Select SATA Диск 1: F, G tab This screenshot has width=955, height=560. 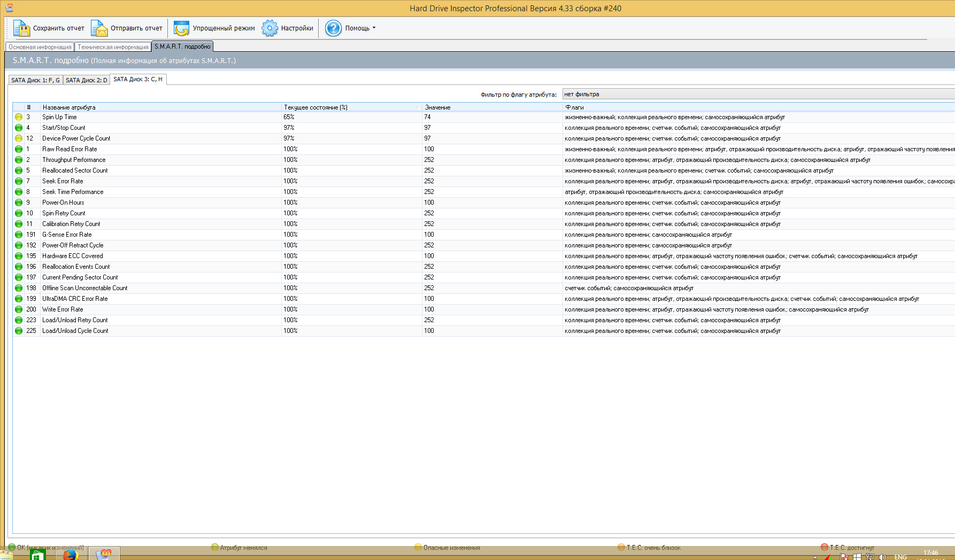click(35, 80)
